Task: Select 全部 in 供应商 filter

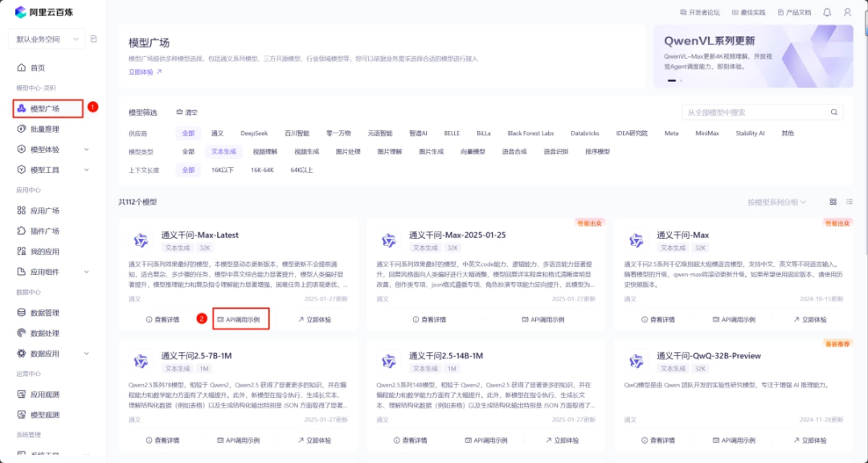Action: coord(188,133)
